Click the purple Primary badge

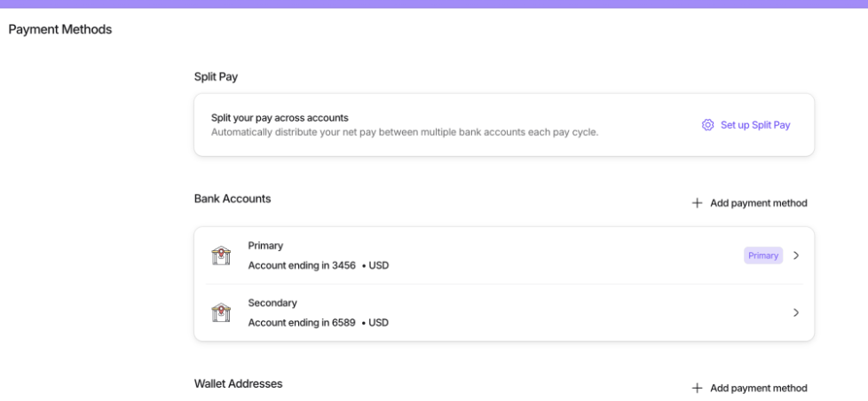pos(763,256)
